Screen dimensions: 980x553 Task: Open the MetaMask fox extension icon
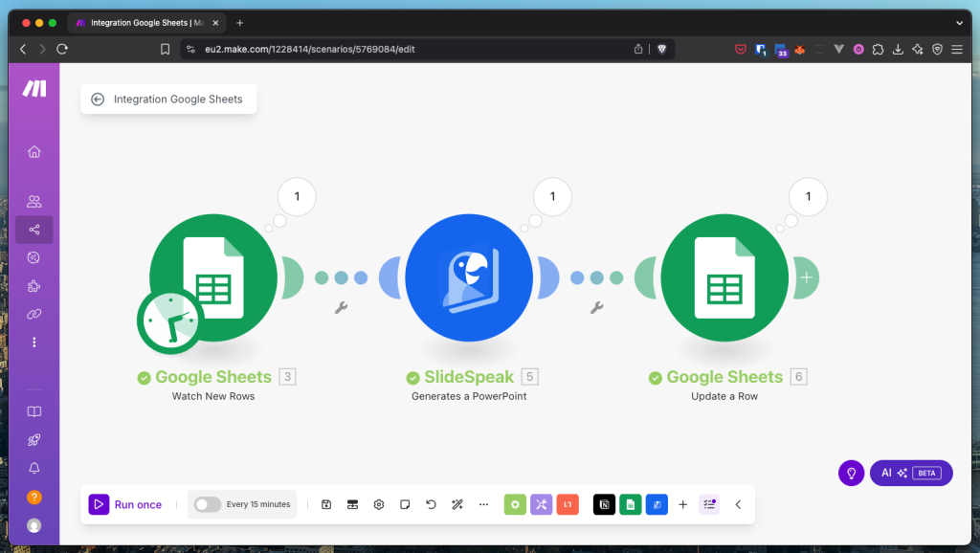point(800,50)
